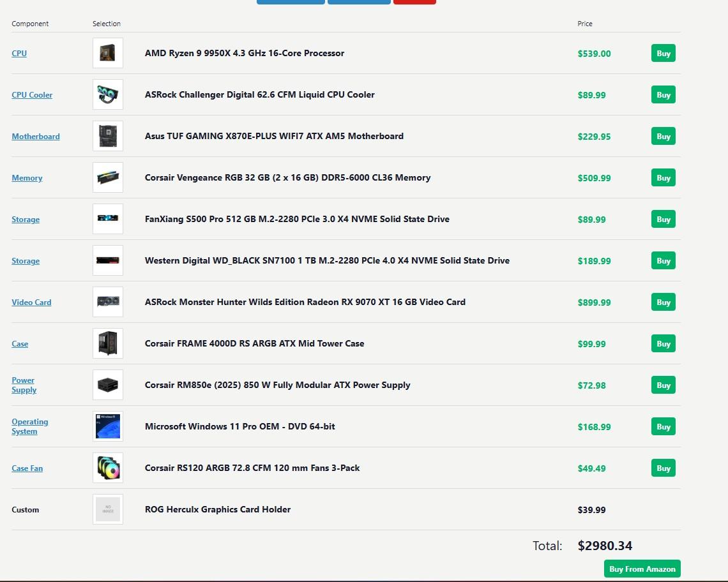Click the Buy From Amazon button
Screen dimensions: 728x582
642,569
